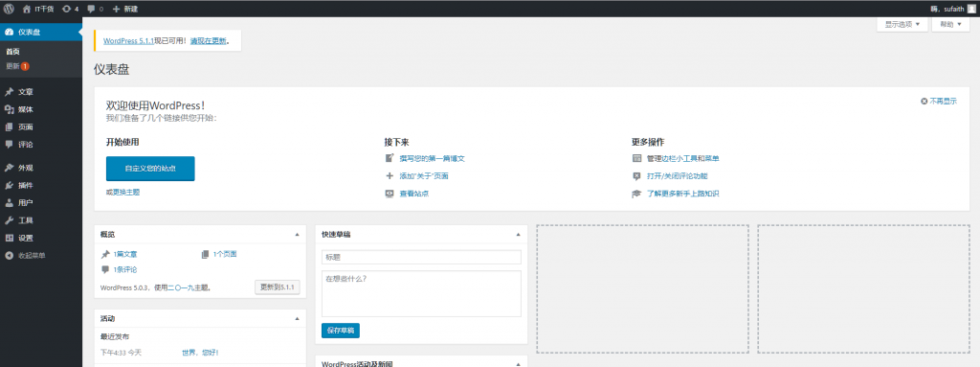Screen dimensions: 980x367
Task: Click the pencil icon beside 撰写您的第一篇博文
Action: click(390, 158)
